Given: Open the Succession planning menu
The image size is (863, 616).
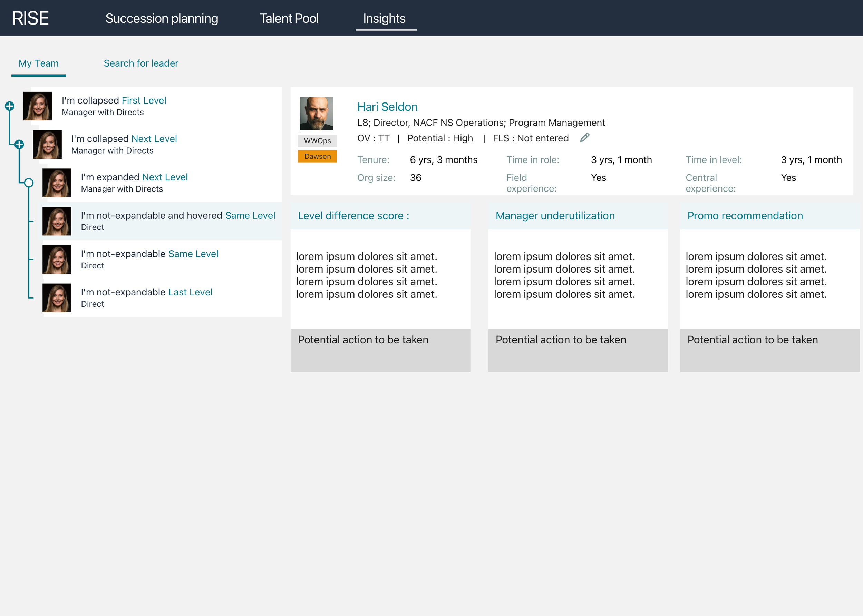Looking at the screenshot, I should 162,18.
